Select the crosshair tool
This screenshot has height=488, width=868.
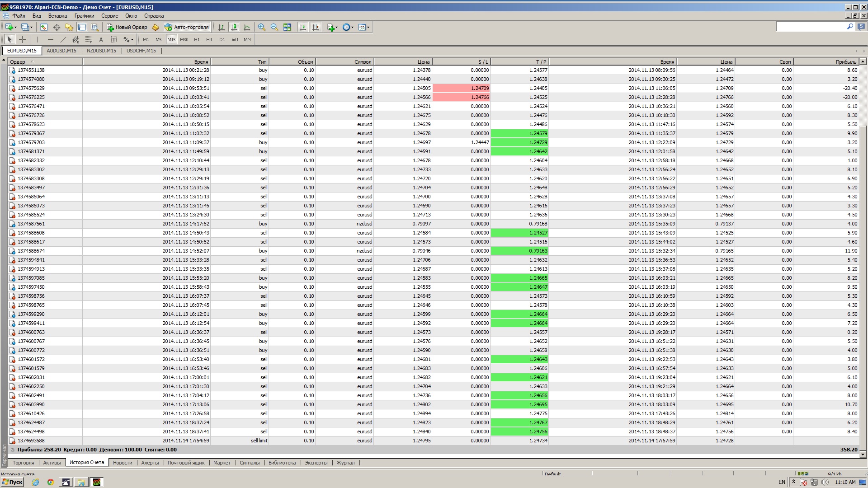(x=22, y=39)
